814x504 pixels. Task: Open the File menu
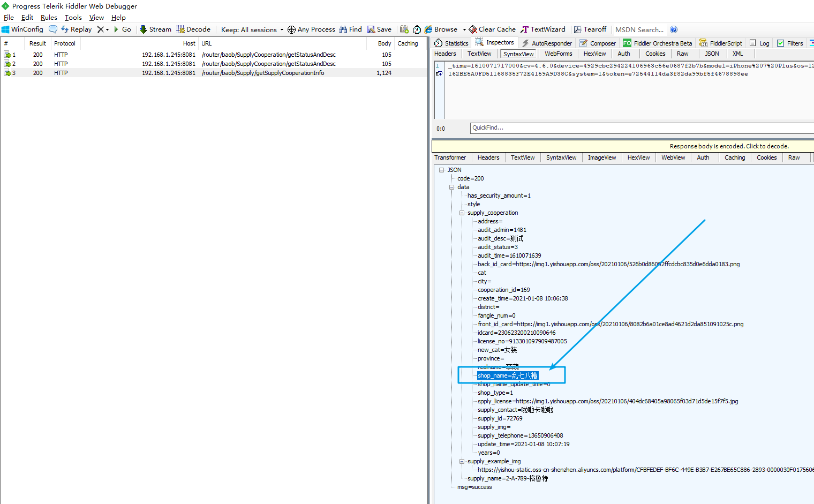tap(9, 18)
